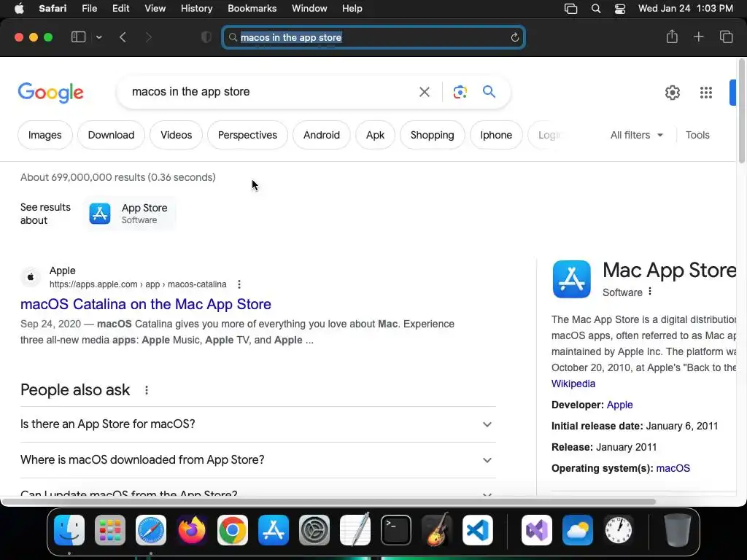Image resolution: width=747 pixels, height=560 pixels.
Task: Reload the page with the refresh icon
Action: (x=514, y=38)
